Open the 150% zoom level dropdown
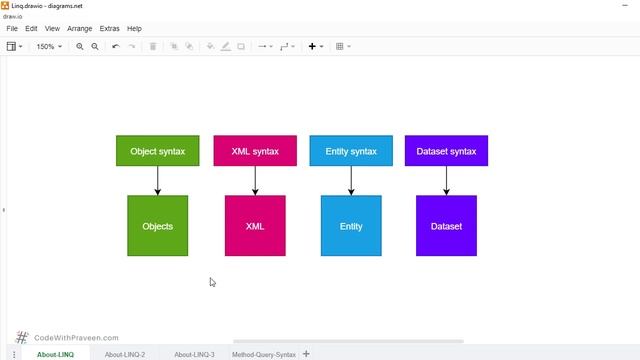 point(49,47)
